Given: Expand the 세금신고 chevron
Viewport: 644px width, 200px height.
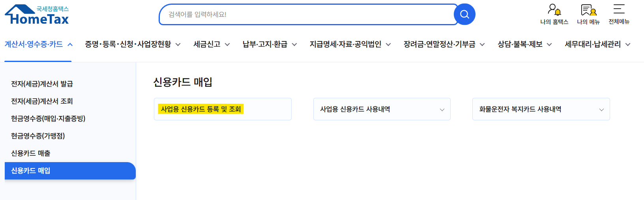Looking at the screenshot, I should click(227, 45).
